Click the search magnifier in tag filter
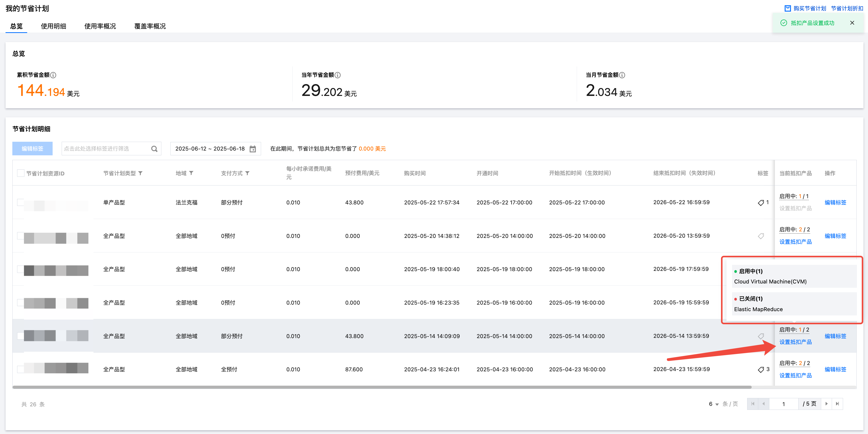 [154, 149]
